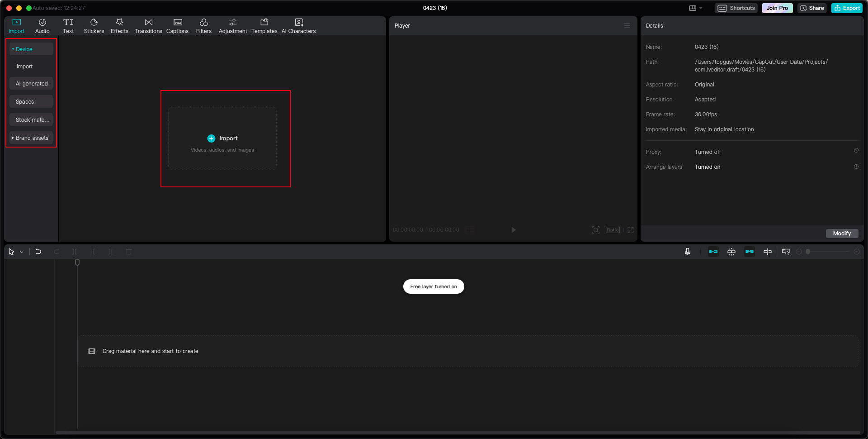Screen dimensions: 868x439
Task: Open Stock materials in the sidebar
Action: tap(31, 120)
